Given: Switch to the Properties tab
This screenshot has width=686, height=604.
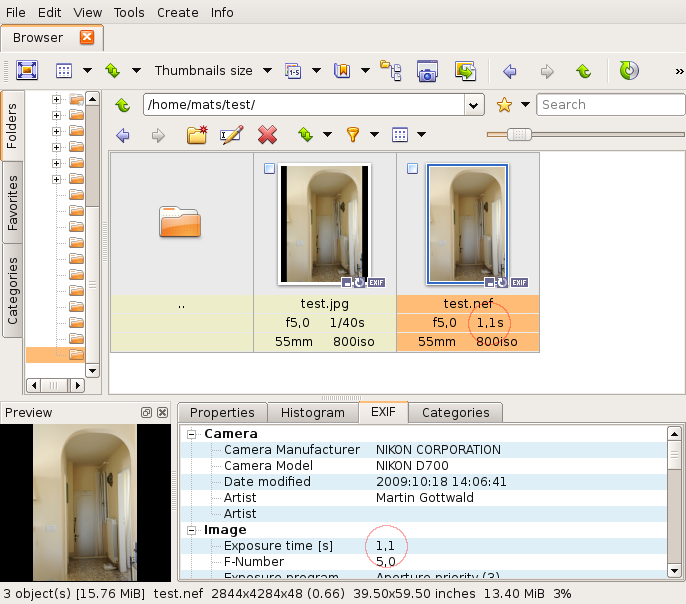Looking at the screenshot, I should pos(222,413).
